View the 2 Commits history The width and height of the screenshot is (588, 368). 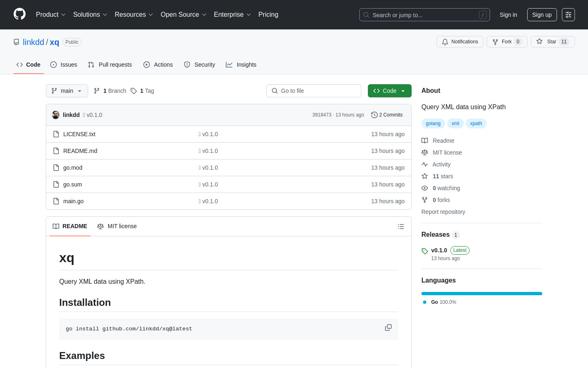(x=387, y=115)
